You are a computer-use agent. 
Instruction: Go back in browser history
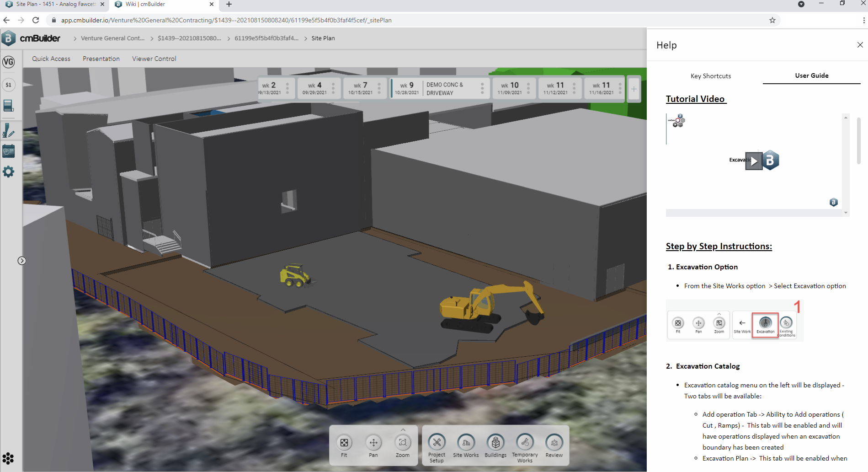(6, 20)
